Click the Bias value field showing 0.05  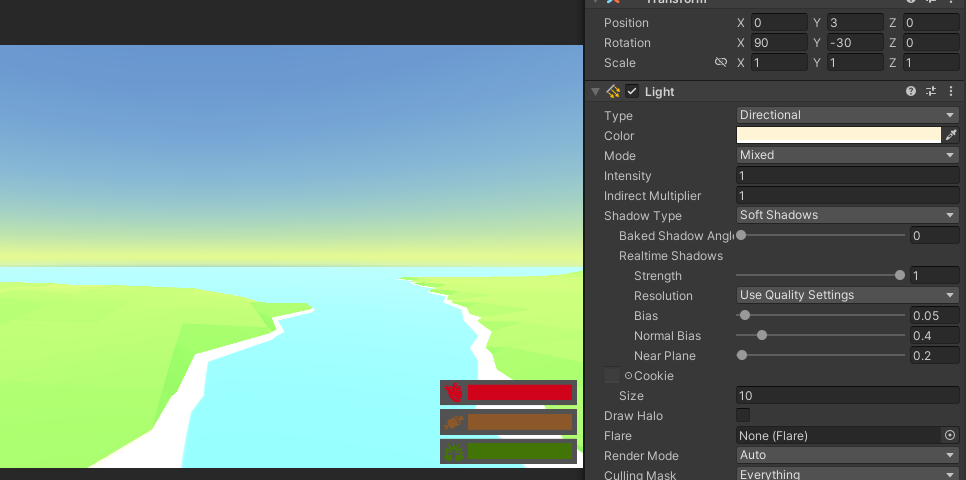pyautogui.click(x=935, y=315)
